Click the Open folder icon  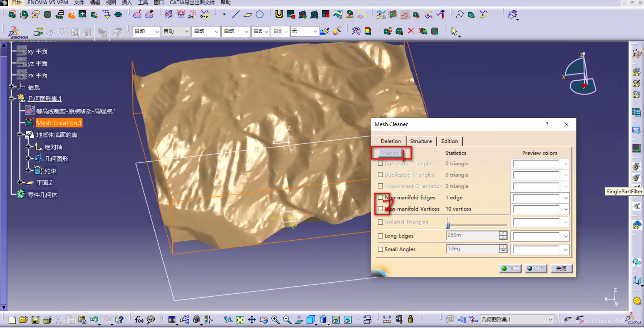pos(23,320)
